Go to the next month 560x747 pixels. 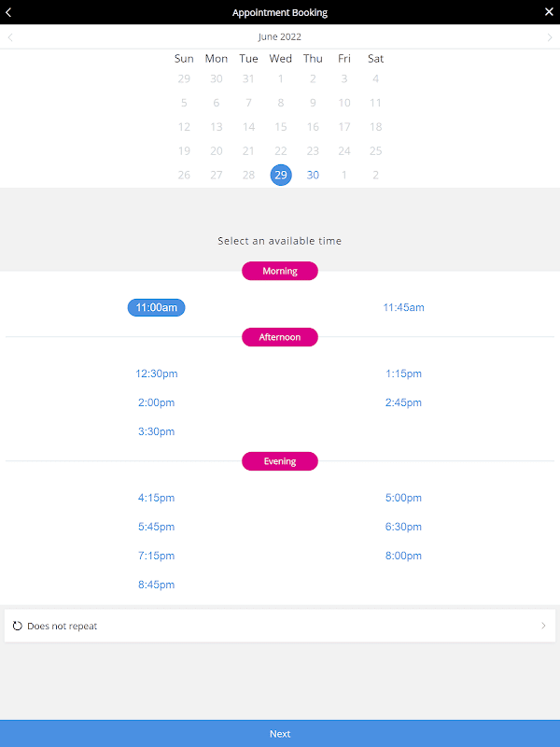[550, 37]
